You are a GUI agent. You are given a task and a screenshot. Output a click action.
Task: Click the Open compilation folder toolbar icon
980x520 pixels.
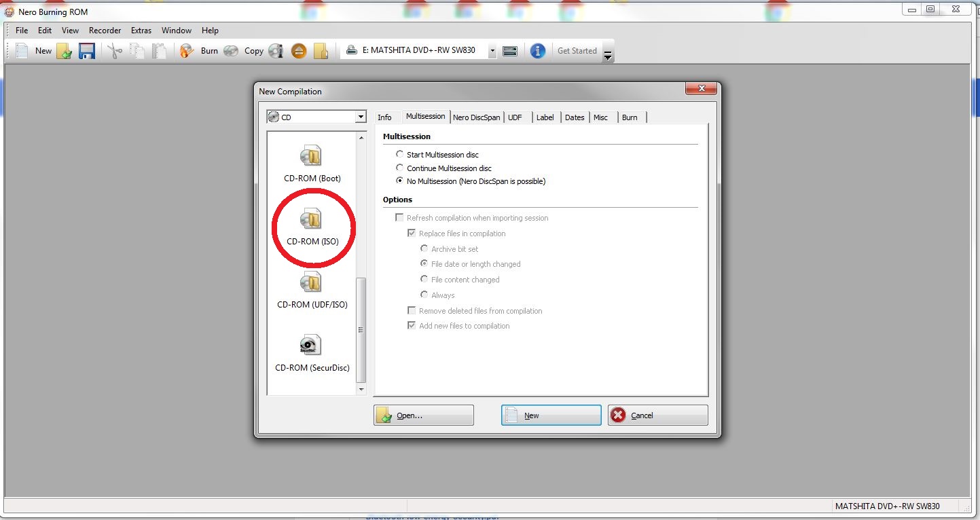pyautogui.click(x=65, y=51)
